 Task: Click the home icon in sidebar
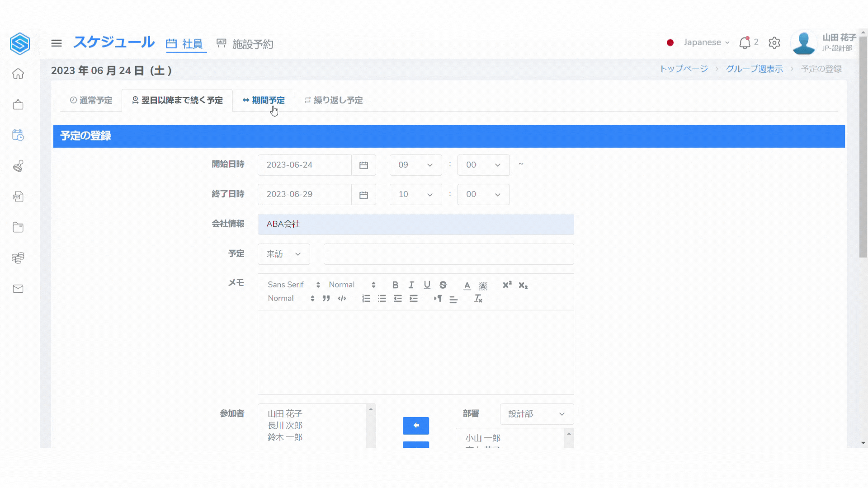click(18, 74)
